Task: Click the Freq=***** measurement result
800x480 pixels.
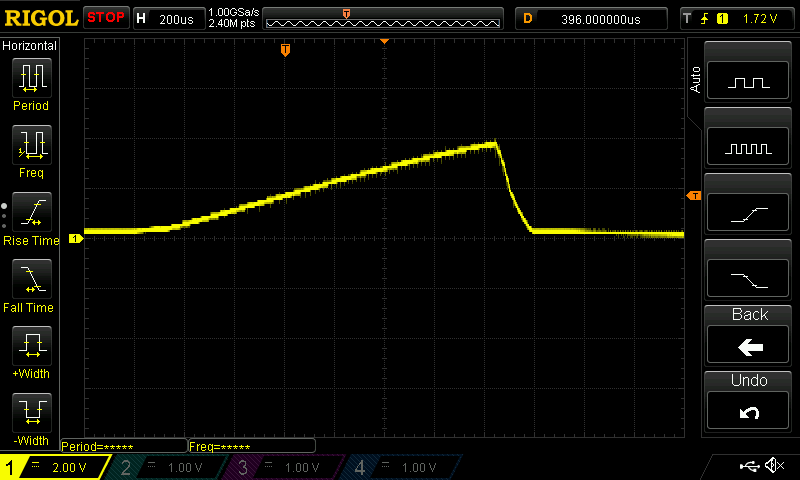Action: [252, 446]
